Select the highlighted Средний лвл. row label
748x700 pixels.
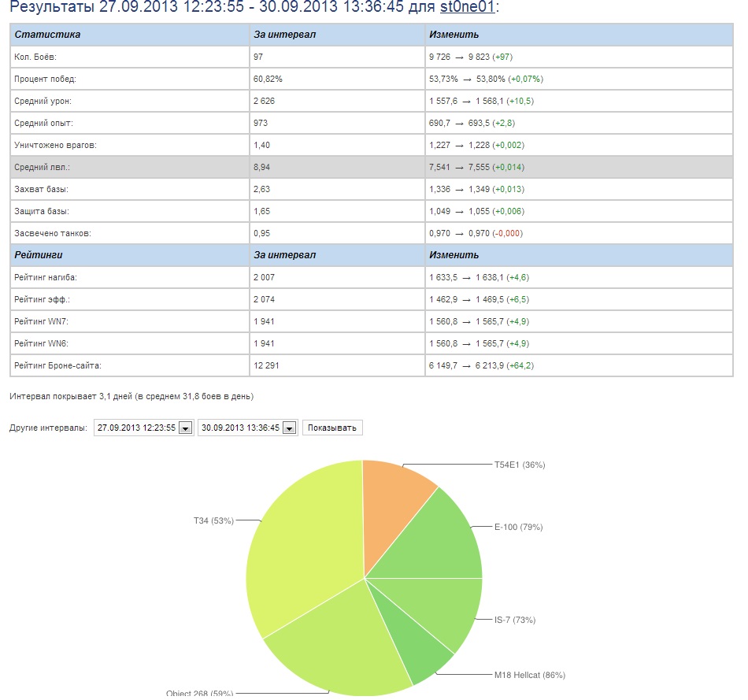(43, 167)
